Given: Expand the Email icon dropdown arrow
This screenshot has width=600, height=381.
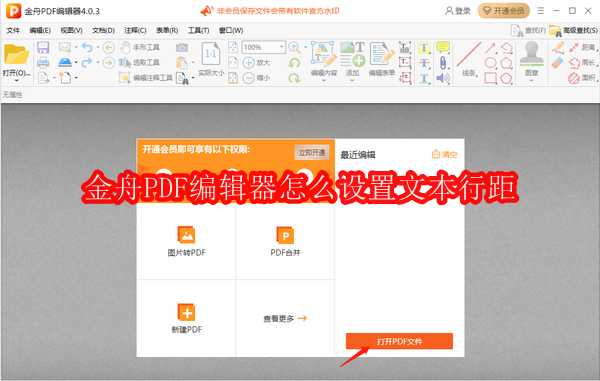Looking at the screenshot, I should point(76,47).
